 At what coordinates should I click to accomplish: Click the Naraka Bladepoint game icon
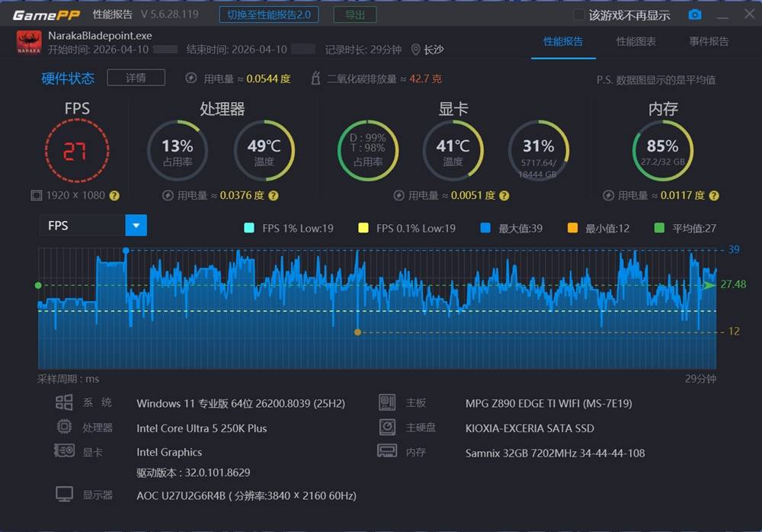[29, 43]
